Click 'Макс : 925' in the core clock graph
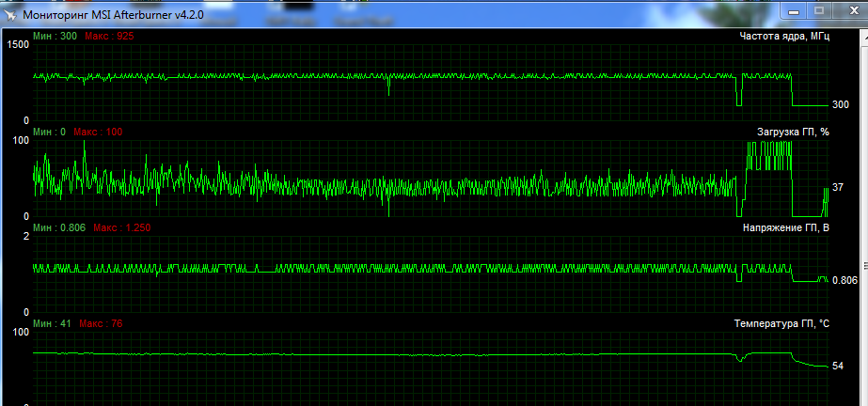Screen dimensions: 868x406 (109, 36)
